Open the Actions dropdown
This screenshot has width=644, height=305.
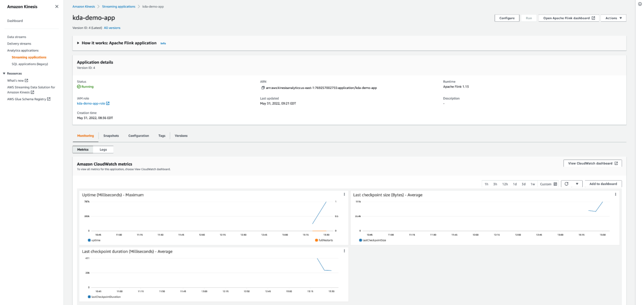pyautogui.click(x=613, y=18)
